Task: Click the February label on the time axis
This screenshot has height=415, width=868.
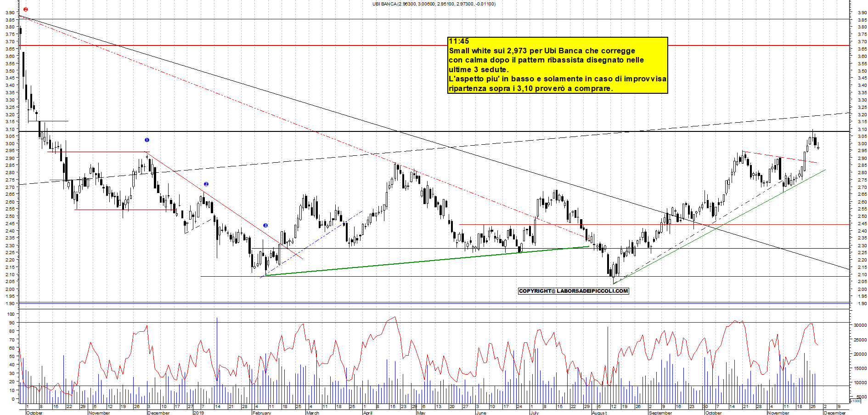Action: (262, 413)
